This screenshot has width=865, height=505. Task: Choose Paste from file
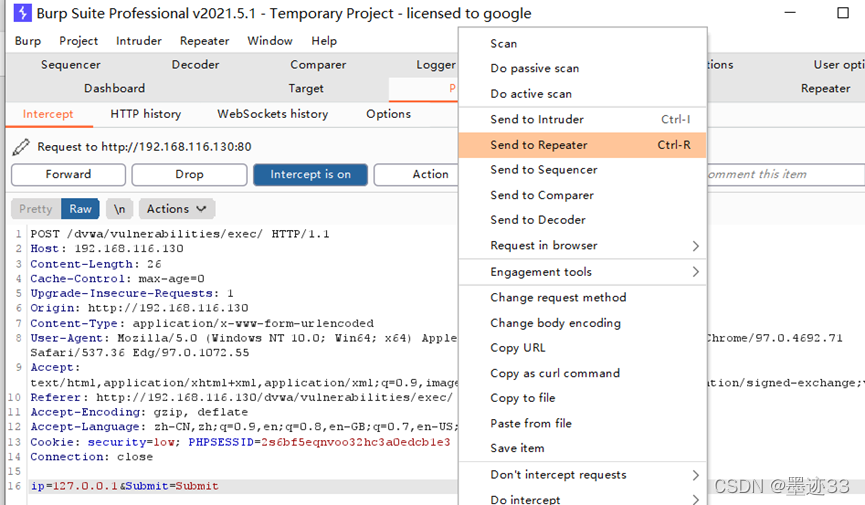coord(583,423)
